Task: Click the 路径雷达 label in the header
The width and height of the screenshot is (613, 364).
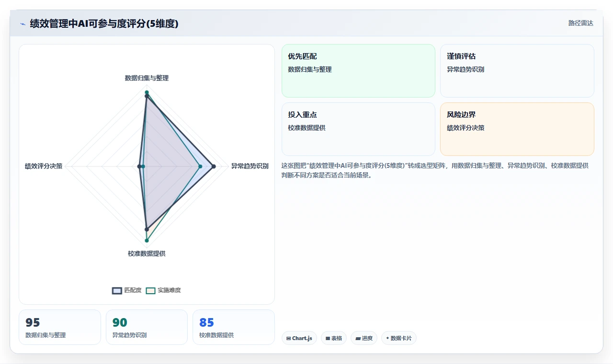Action: point(580,23)
